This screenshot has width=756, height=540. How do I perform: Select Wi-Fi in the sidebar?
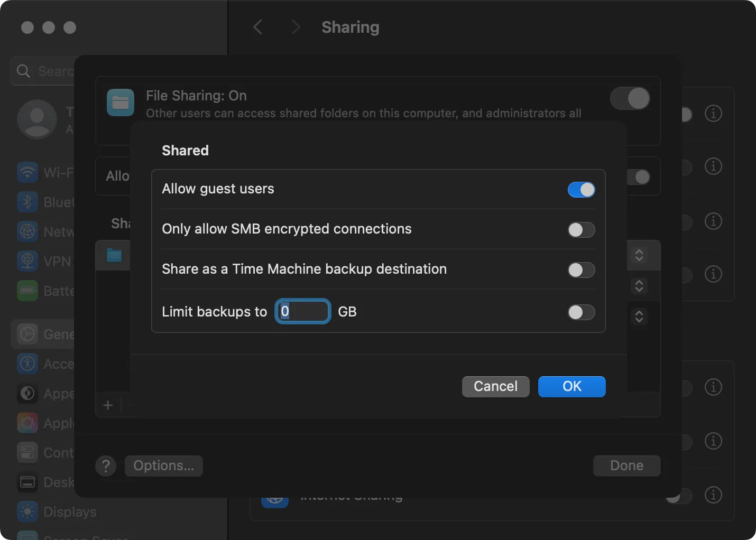pos(27,172)
